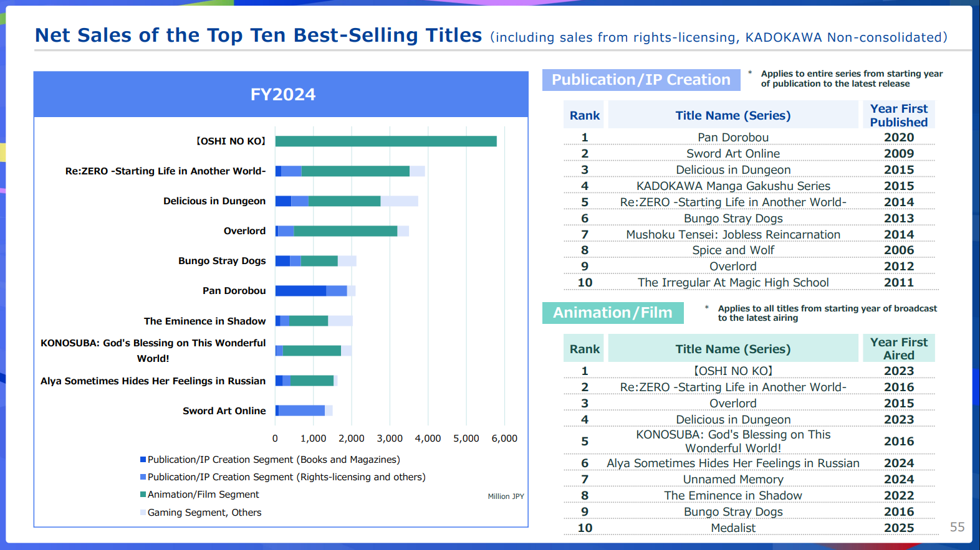Select the Unnamed Memory row in animation table
Viewport: 980px width, 550px height.
[733, 480]
